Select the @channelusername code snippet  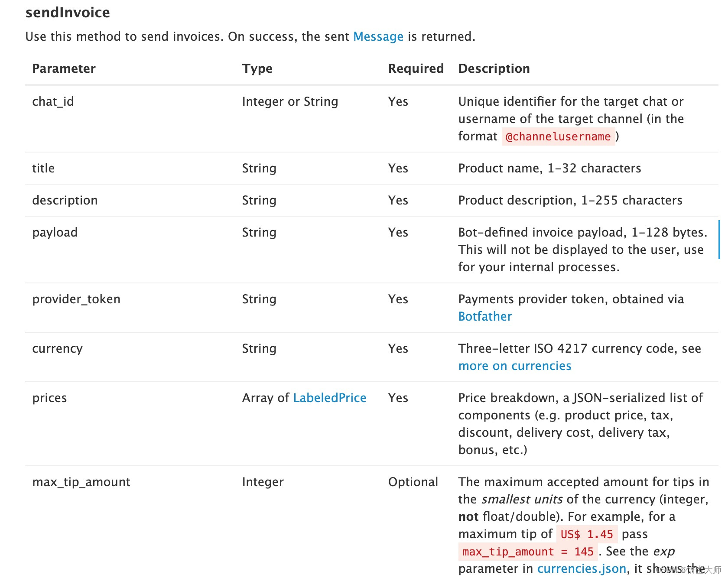[558, 136]
